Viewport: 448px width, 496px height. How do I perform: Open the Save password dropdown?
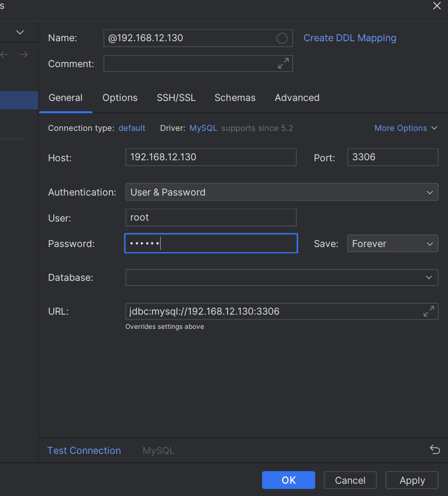pyautogui.click(x=393, y=244)
